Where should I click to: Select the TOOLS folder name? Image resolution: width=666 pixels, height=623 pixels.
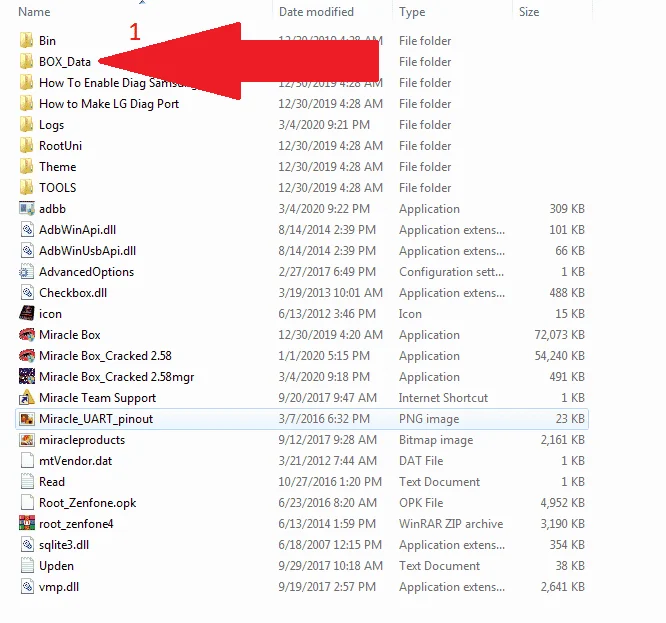coord(57,188)
